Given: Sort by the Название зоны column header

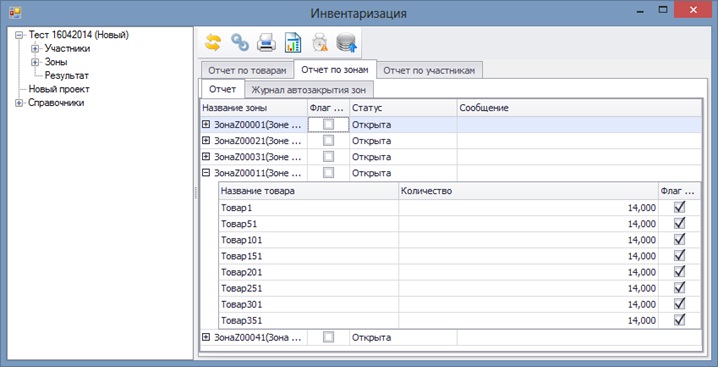Looking at the screenshot, I should coord(254,108).
